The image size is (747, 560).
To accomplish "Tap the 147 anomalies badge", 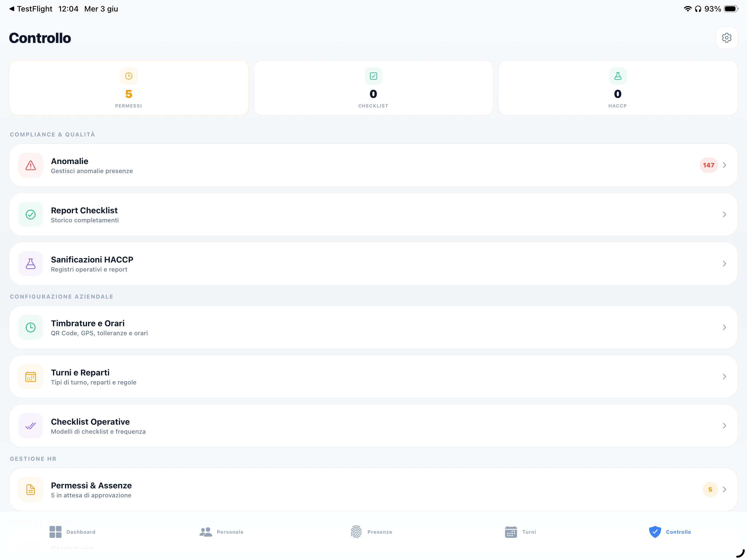I will [708, 165].
